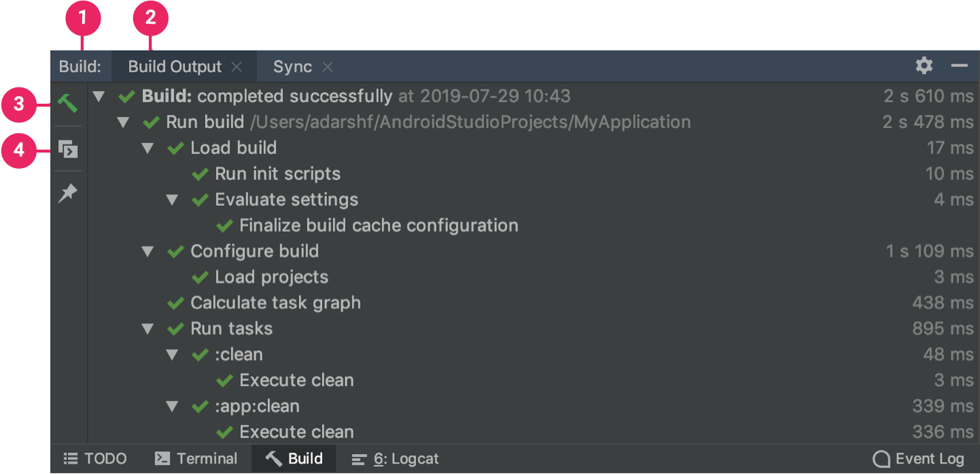980x474 pixels.
Task: Collapse the Evaluate settings node
Action: click(x=172, y=200)
